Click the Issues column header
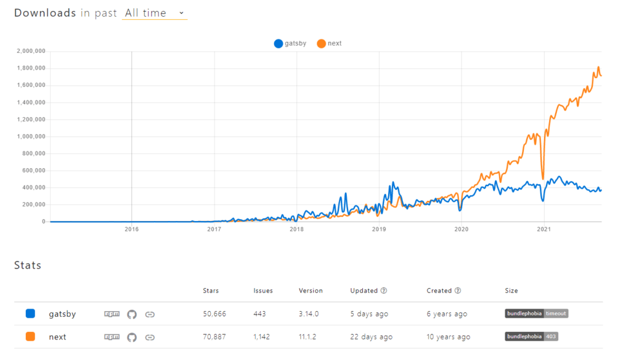The image size is (631, 364). (x=263, y=290)
